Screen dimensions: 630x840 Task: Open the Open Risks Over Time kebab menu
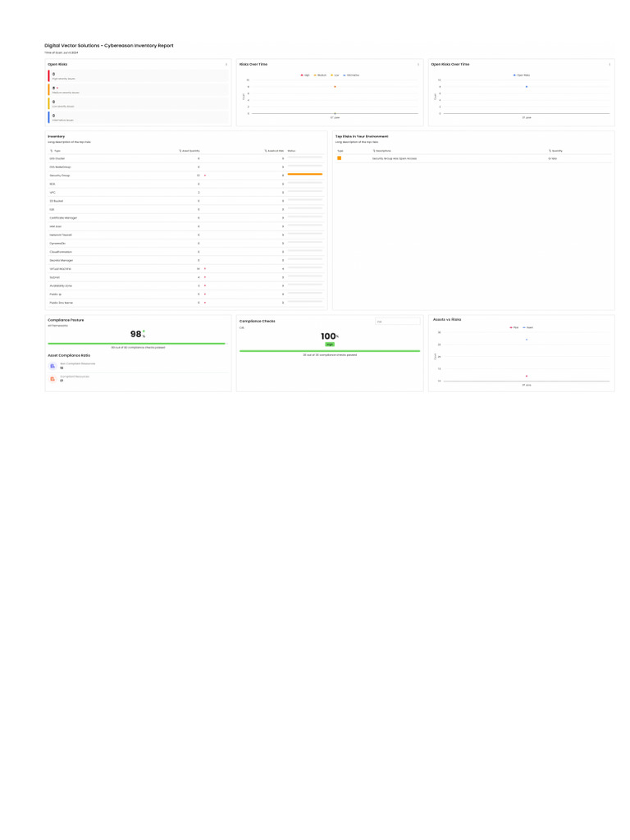(609, 64)
